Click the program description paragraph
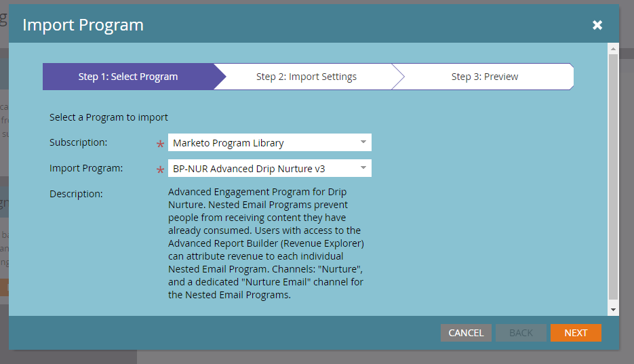The height and width of the screenshot is (364, 634). [x=266, y=244]
